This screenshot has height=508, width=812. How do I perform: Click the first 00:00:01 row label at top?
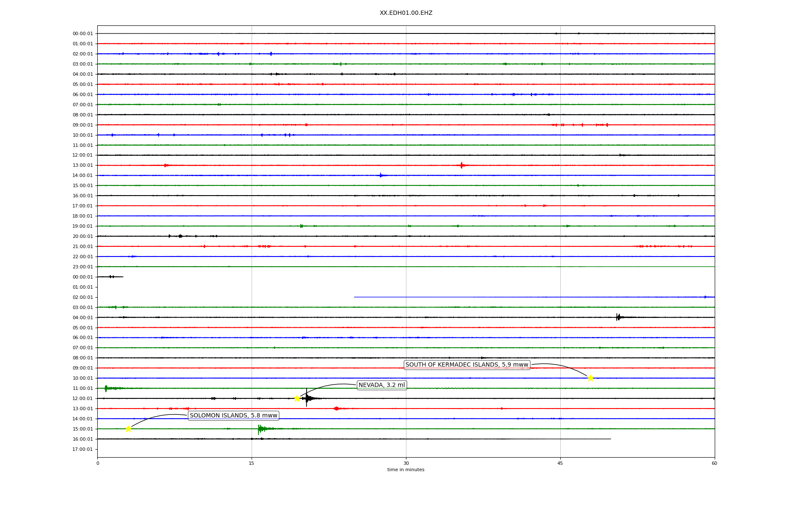coord(82,33)
